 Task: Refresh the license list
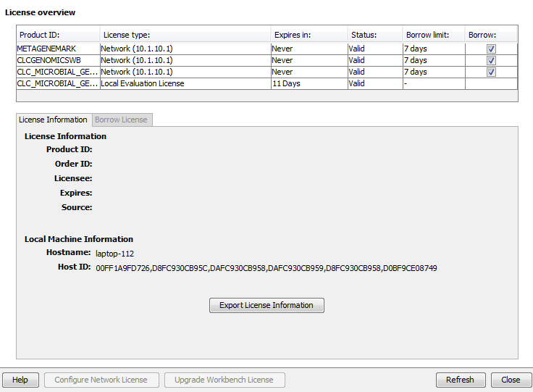(460, 380)
